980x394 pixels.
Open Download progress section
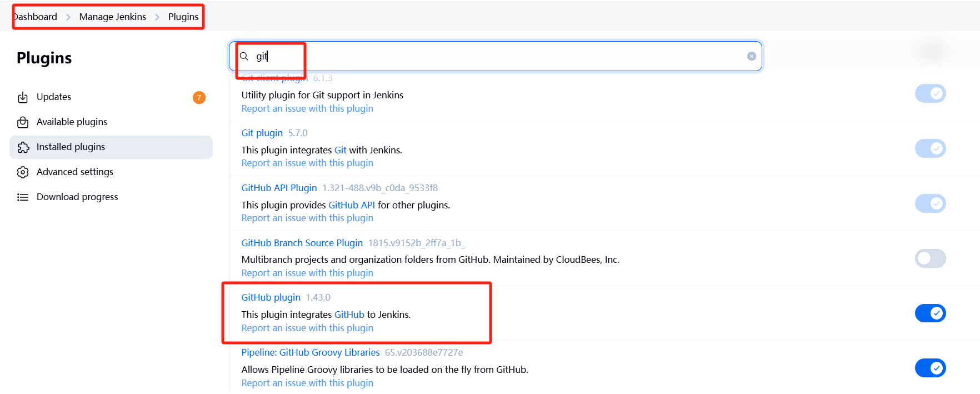click(x=111, y=197)
